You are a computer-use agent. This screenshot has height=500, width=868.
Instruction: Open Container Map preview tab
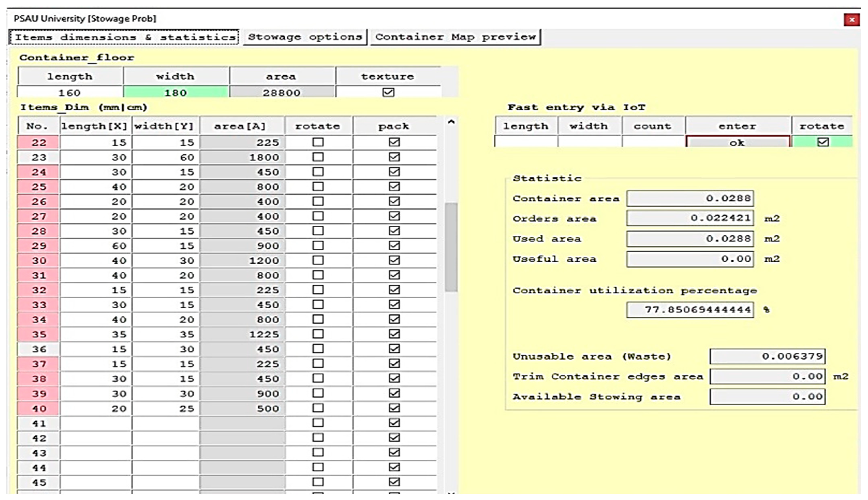[455, 37]
